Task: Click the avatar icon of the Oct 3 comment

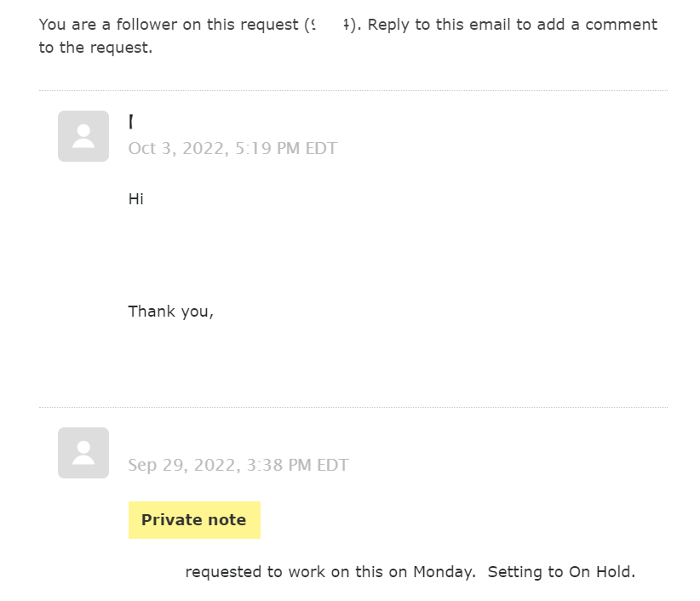Action: coord(83,136)
